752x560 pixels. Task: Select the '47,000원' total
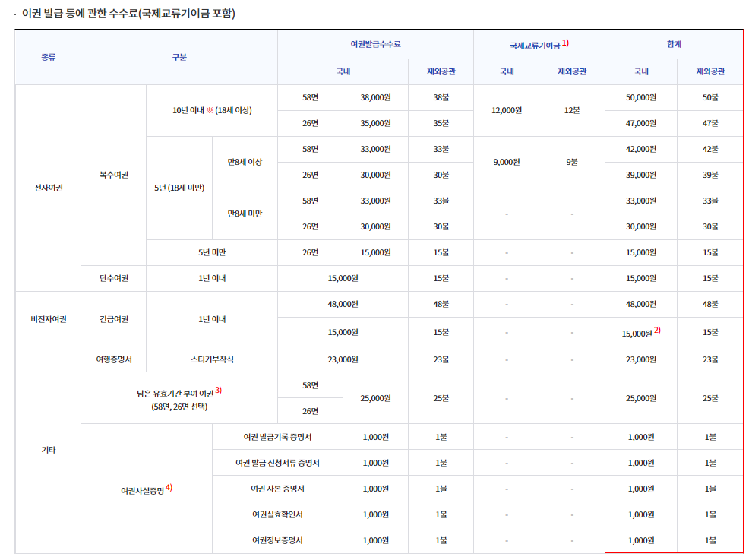[x=641, y=123]
